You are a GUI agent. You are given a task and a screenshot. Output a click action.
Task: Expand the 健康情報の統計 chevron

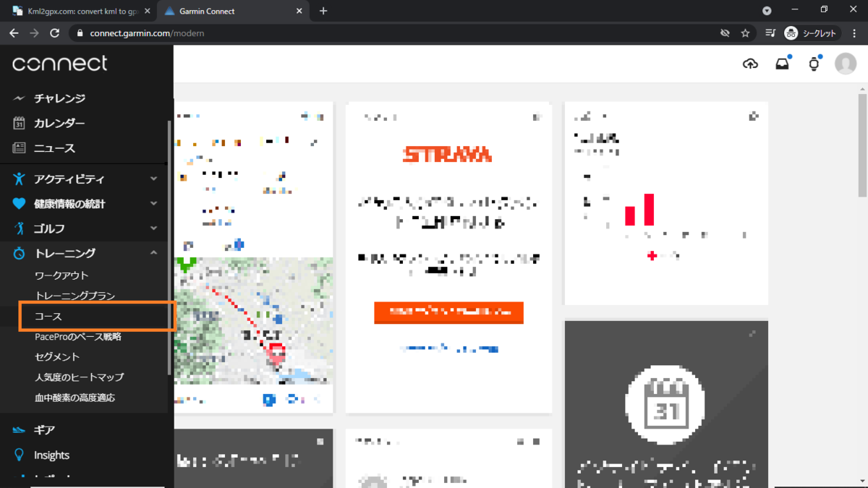(153, 204)
